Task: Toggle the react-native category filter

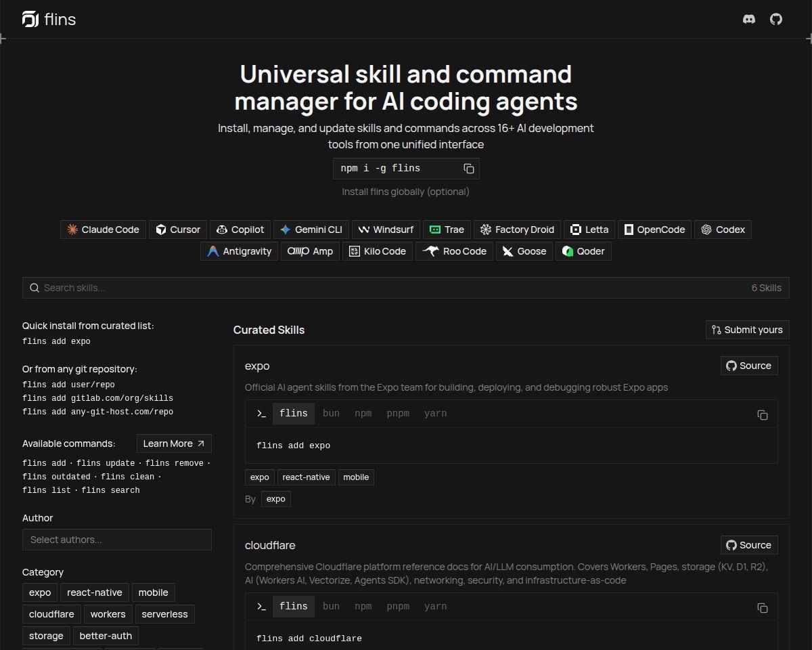Action: click(x=95, y=592)
